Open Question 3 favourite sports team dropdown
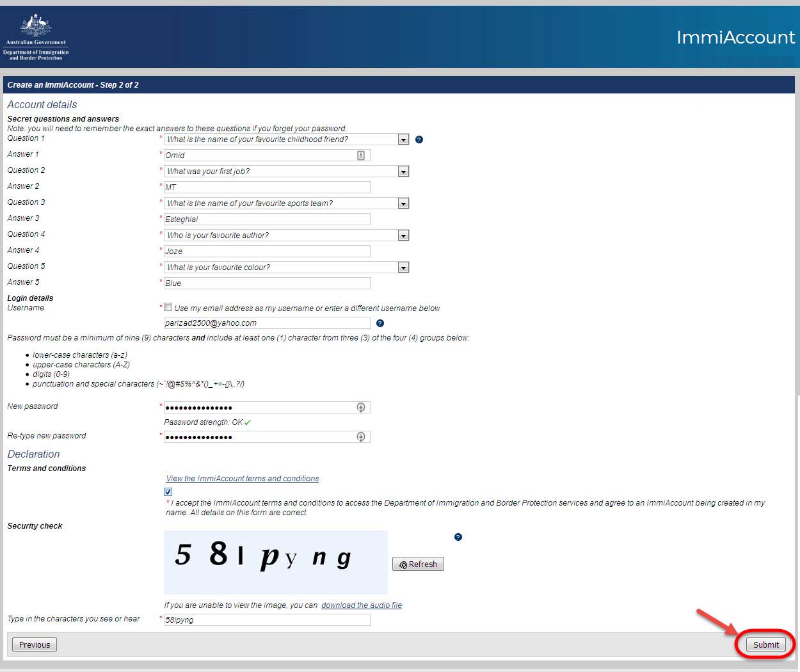 (403, 204)
